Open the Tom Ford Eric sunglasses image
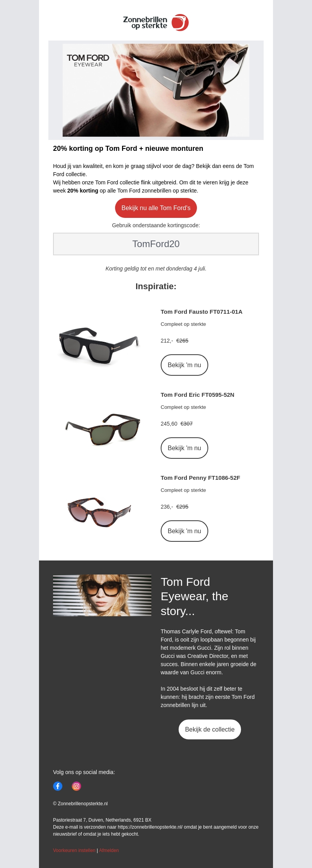 102,429
